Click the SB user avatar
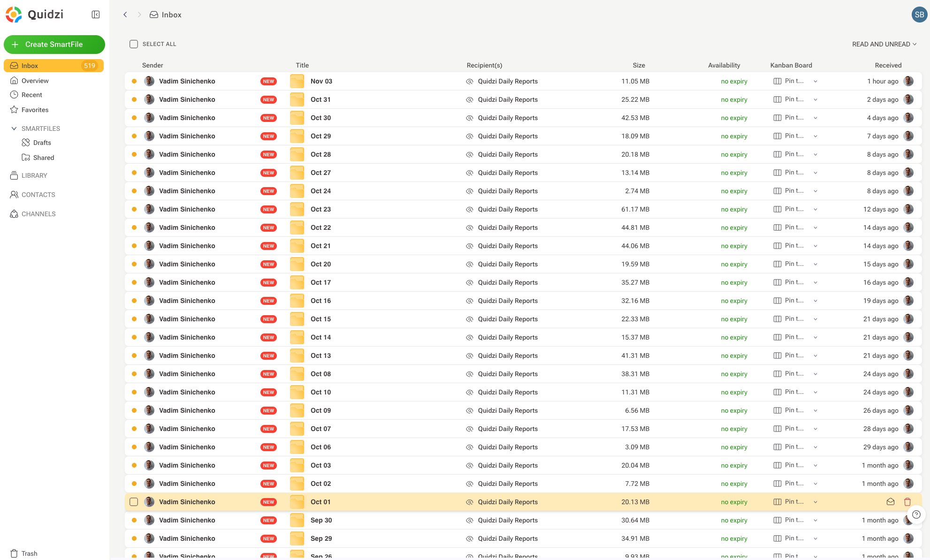This screenshot has height=560, width=930. click(x=919, y=15)
